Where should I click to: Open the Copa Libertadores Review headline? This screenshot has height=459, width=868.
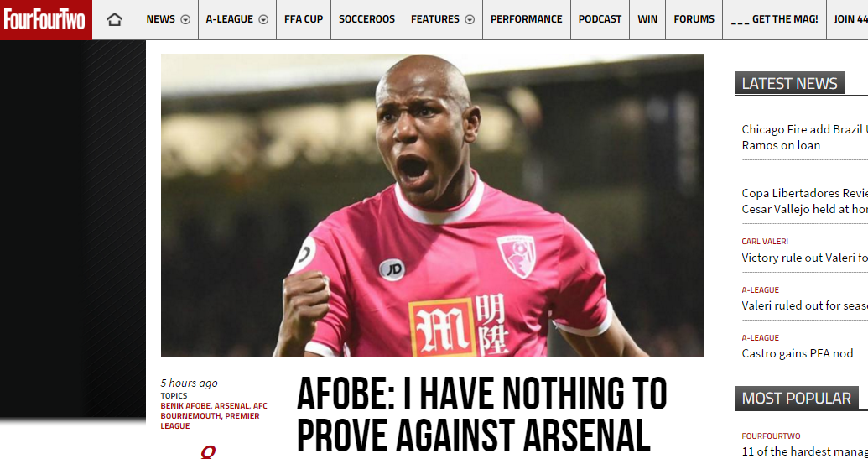[x=804, y=201]
